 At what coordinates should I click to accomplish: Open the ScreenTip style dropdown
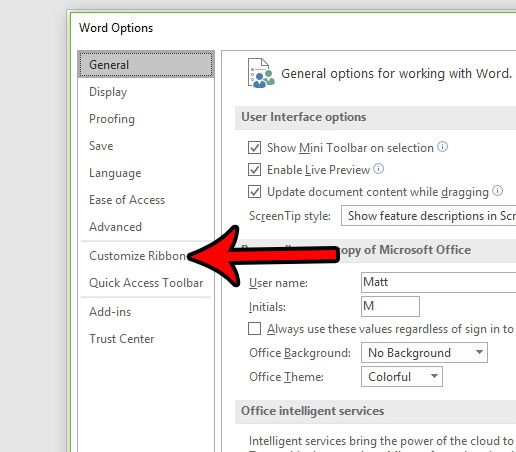click(429, 216)
